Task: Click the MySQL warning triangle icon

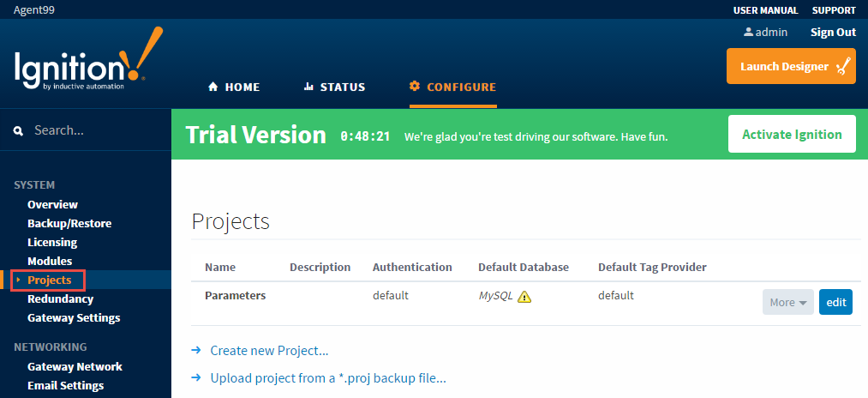Action: point(524,297)
